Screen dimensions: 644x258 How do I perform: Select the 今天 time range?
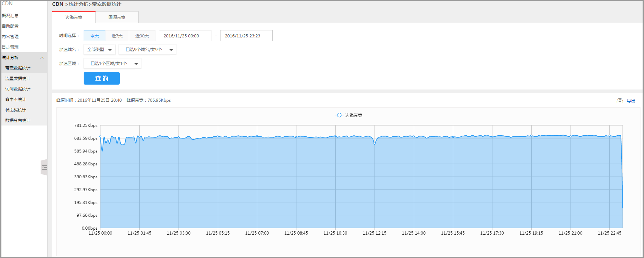point(94,36)
